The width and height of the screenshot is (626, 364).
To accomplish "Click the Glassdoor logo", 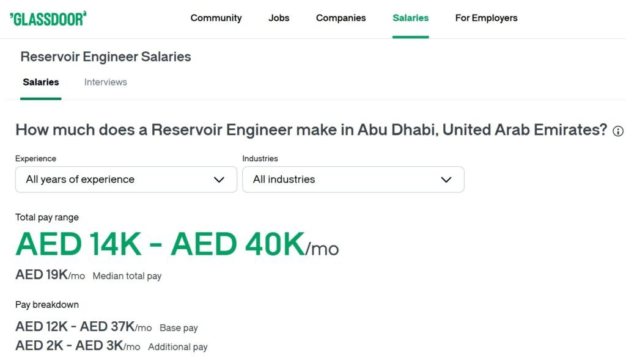I will 48,18.
